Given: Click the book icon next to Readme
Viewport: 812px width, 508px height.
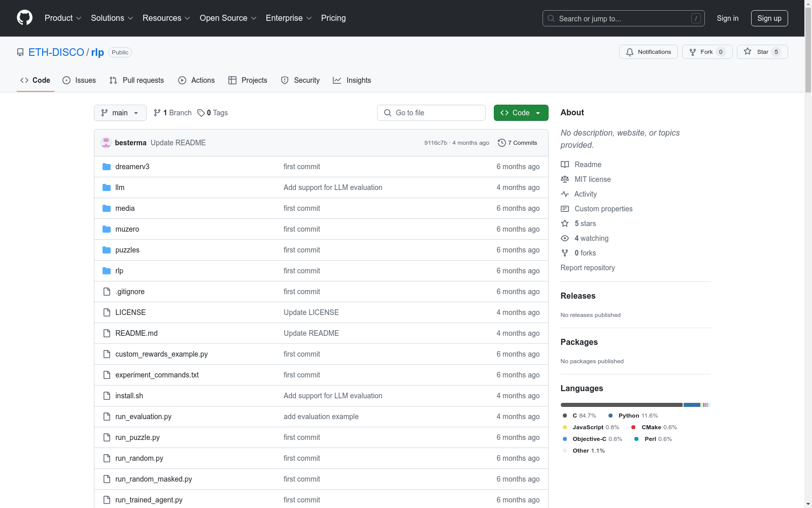Looking at the screenshot, I should tap(565, 165).
